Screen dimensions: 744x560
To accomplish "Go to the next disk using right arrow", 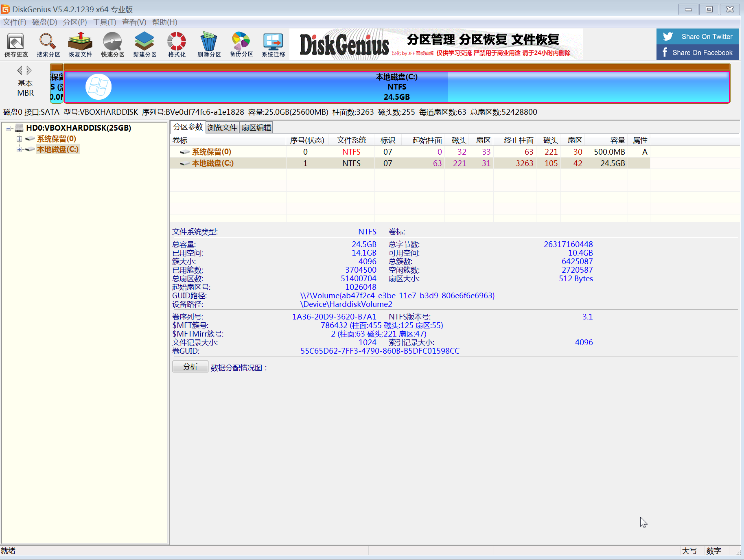I will pos(29,71).
